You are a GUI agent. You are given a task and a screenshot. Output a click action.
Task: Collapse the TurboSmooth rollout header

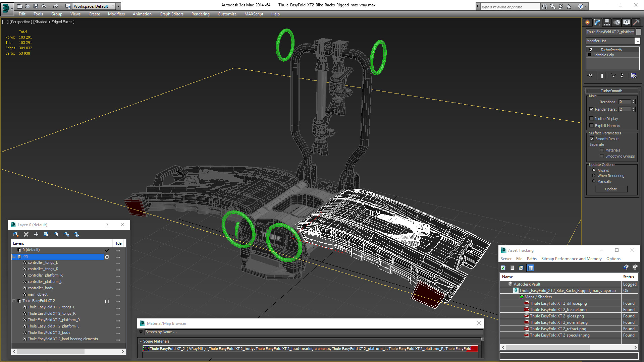pos(611,91)
